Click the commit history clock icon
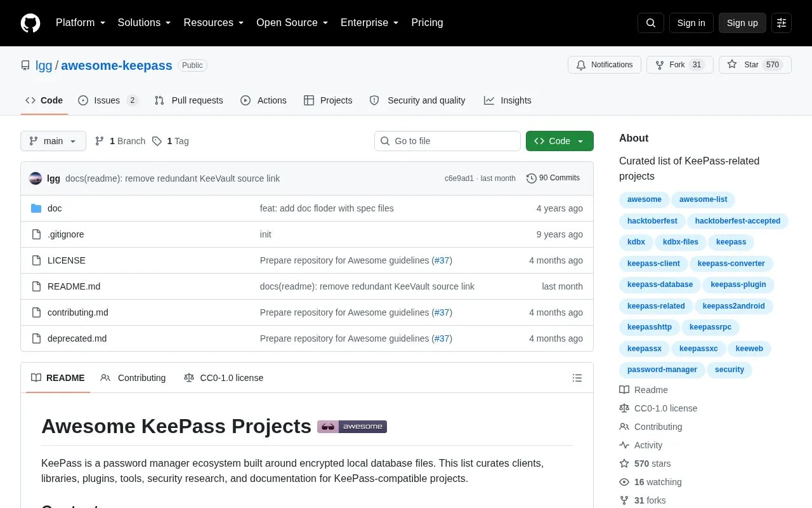The height and width of the screenshot is (508, 812). [x=532, y=178]
